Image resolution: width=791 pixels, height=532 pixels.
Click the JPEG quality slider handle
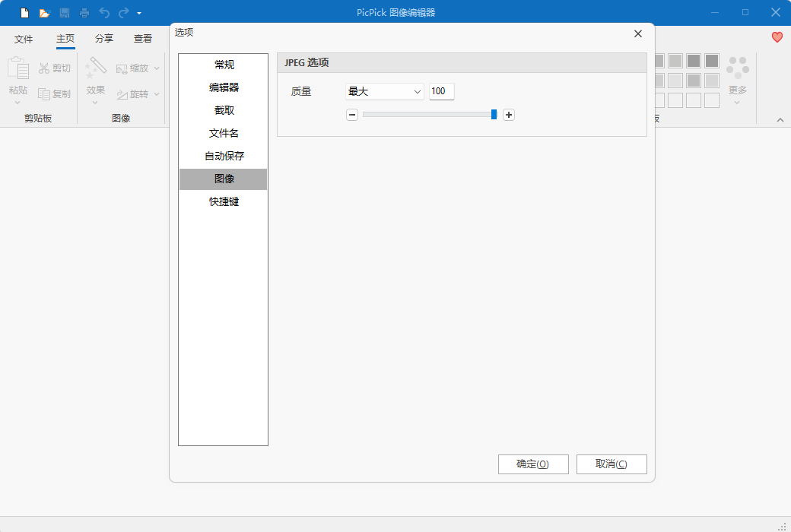coord(494,115)
